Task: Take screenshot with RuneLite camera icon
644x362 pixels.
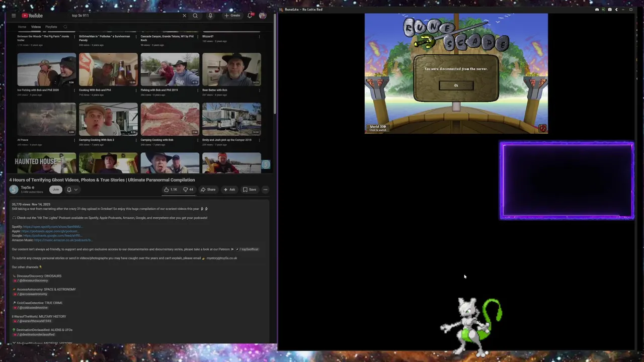Action: coord(610,10)
